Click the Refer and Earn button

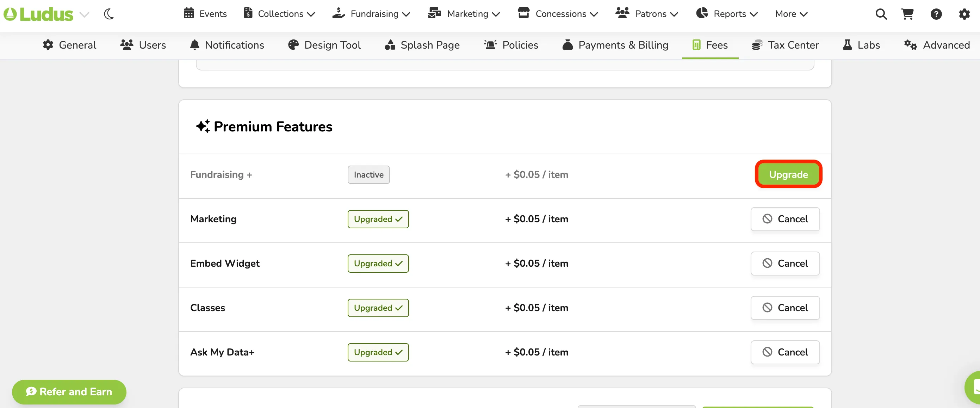pyautogui.click(x=69, y=392)
